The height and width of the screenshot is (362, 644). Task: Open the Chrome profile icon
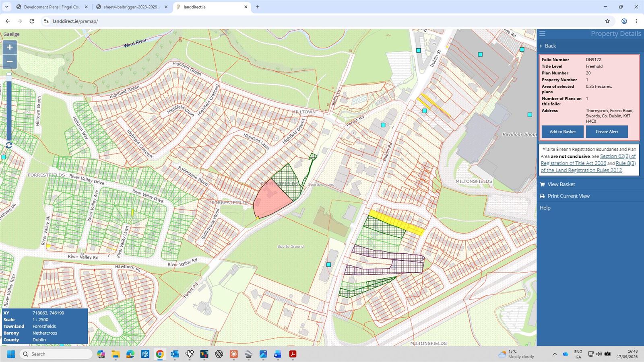(624, 21)
